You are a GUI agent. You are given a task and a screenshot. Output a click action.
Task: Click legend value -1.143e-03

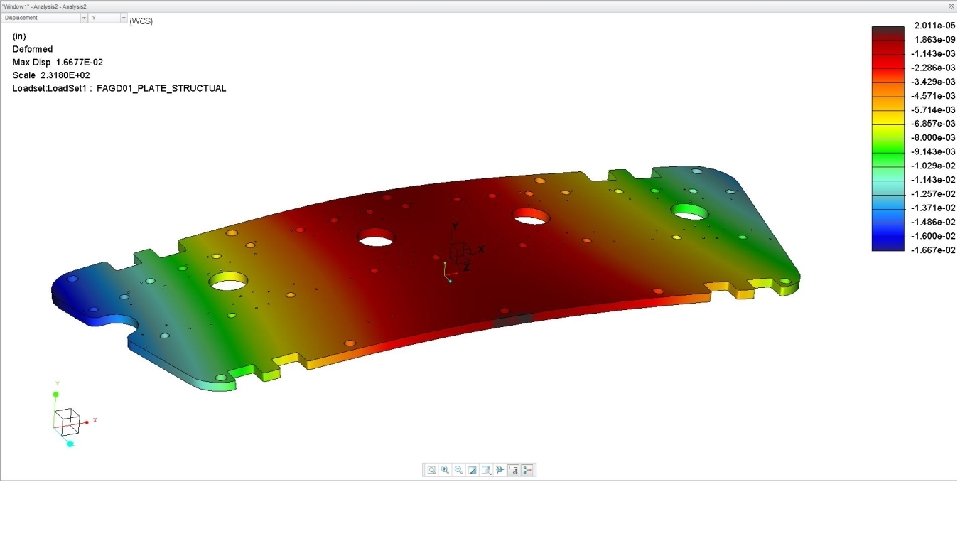click(x=933, y=53)
